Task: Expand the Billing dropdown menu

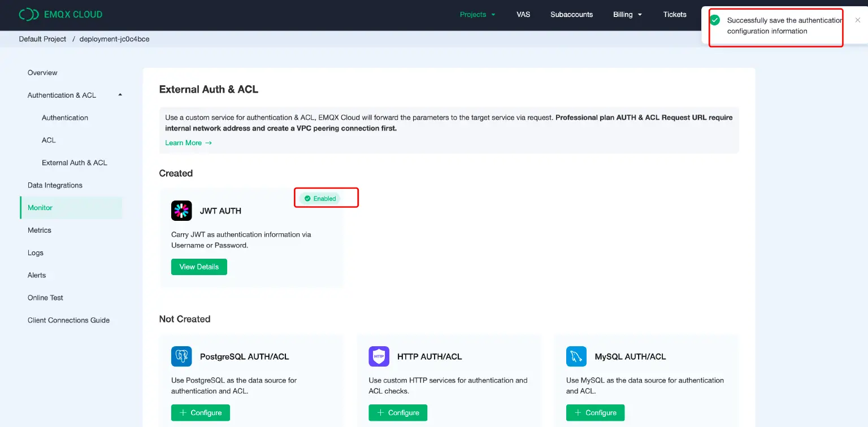Action: coord(627,15)
